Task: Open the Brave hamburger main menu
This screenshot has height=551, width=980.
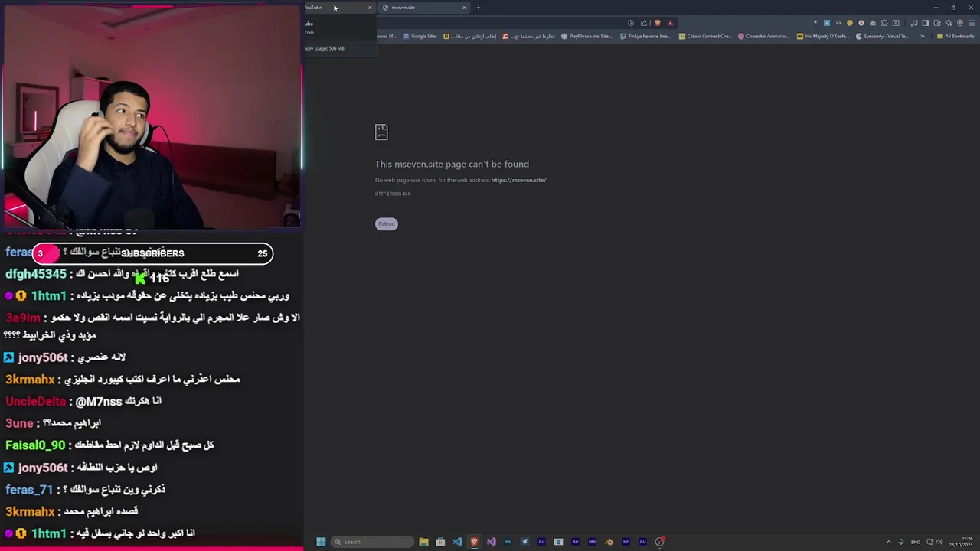Action: [x=972, y=23]
